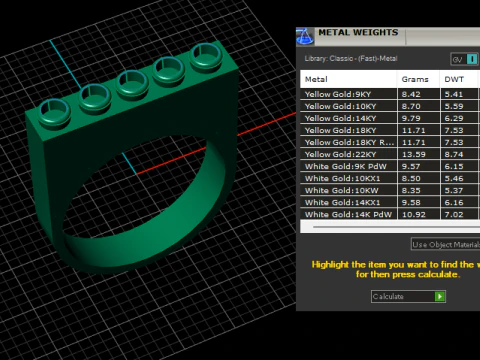Viewport: 480px width, 360px height.
Task: Select the Yellow Gold:18KY row
Action: [390, 130]
